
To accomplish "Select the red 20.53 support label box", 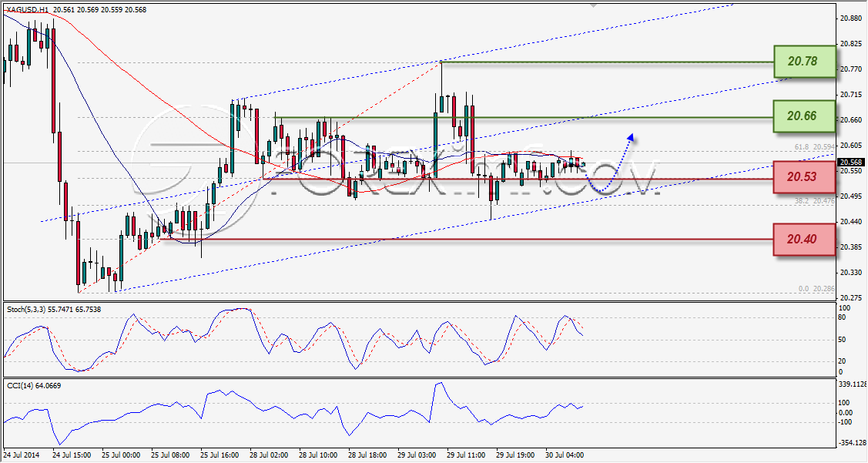I will coord(804,177).
